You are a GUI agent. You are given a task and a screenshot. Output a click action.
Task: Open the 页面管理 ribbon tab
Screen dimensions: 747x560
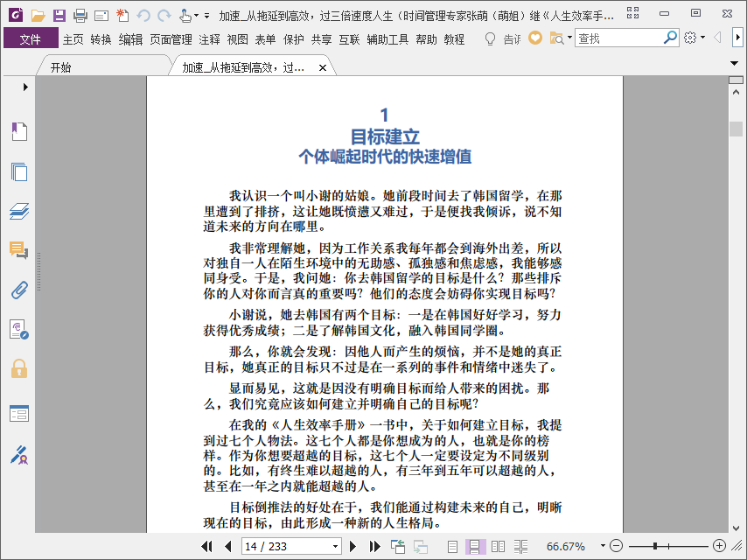point(171,39)
